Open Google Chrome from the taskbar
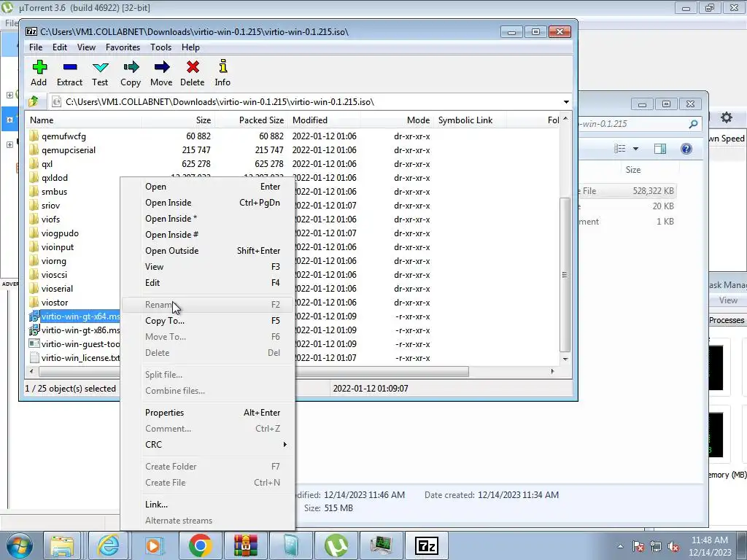The width and height of the screenshot is (747, 560). coord(200,545)
